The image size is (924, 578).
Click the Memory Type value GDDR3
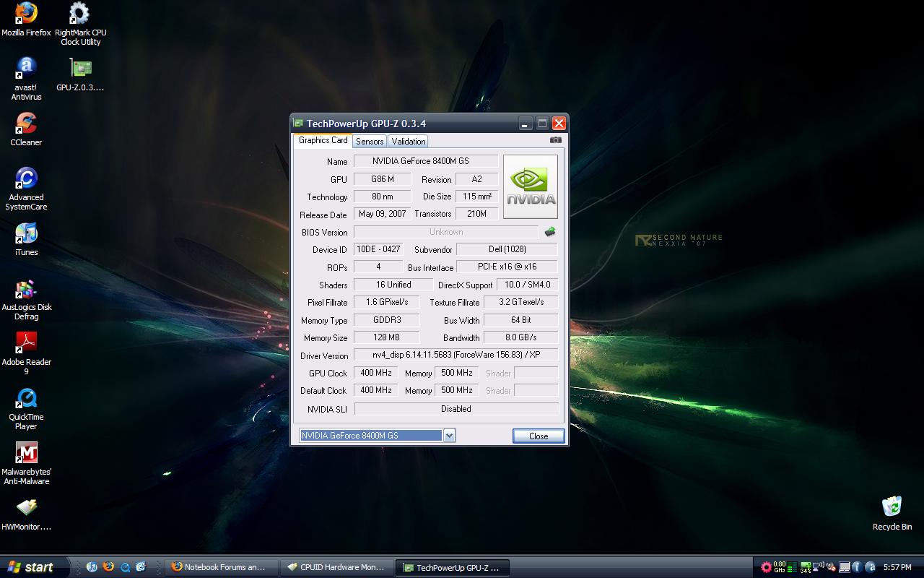[x=387, y=319]
